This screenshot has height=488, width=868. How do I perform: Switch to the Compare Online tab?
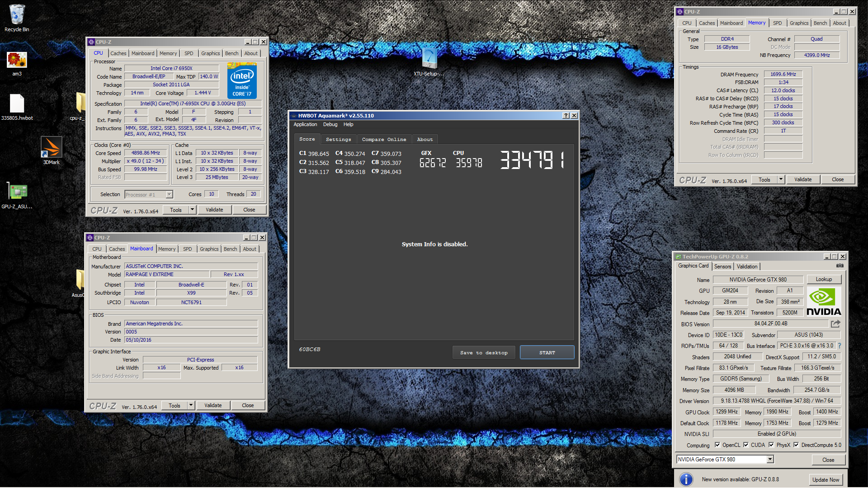click(384, 140)
